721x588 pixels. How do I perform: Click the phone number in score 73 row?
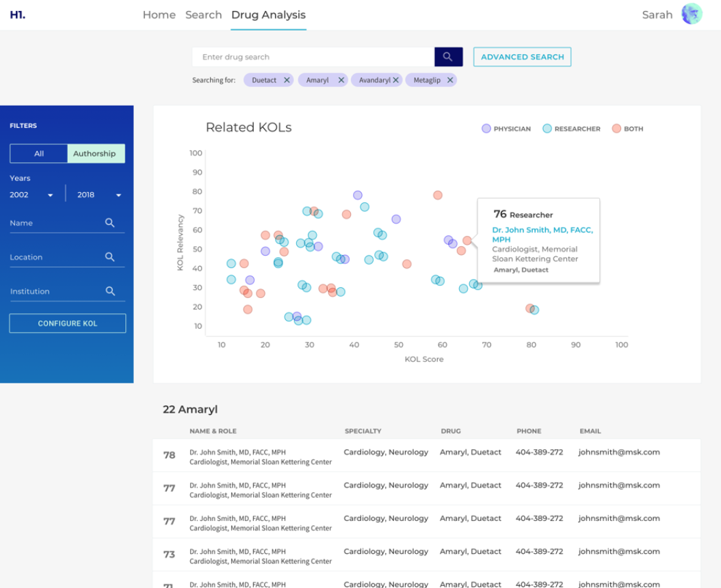coord(539,551)
